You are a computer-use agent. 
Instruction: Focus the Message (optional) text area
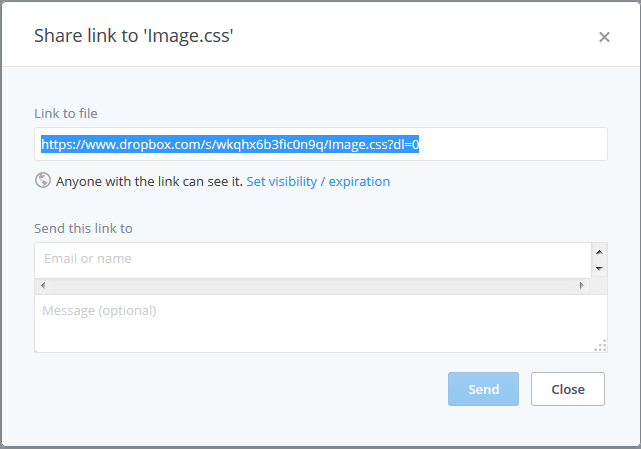(x=320, y=323)
